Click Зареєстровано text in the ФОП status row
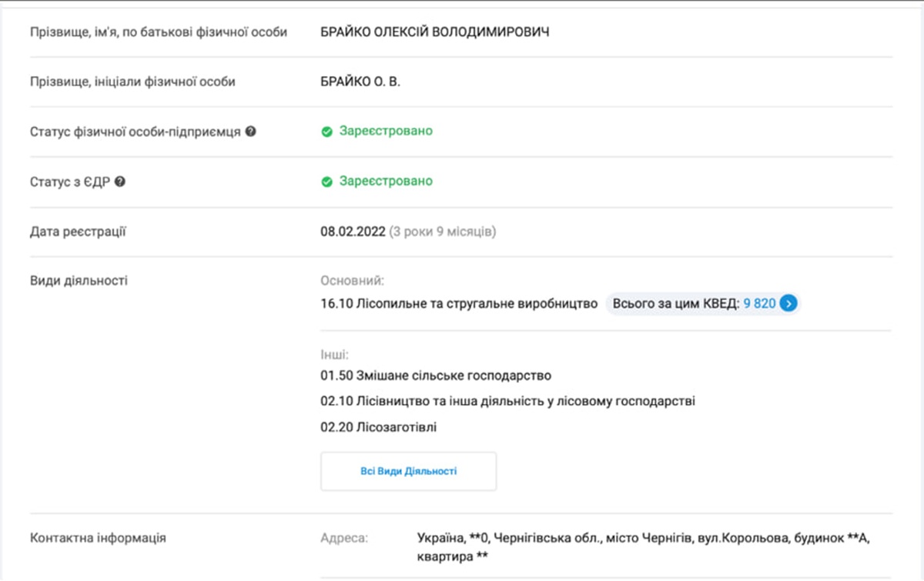The width and height of the screenshot is (924, 581). (x=386, y=132)
